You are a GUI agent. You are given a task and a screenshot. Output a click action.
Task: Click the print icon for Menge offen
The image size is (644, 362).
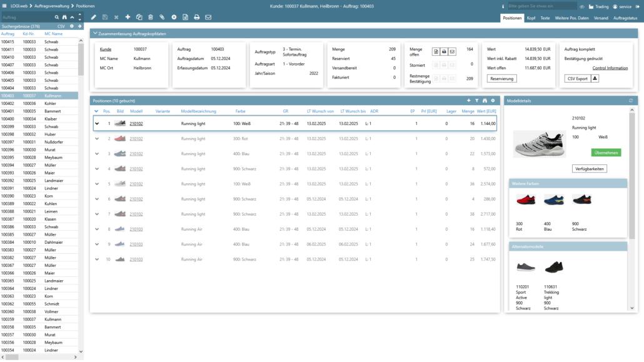point(444,52)
